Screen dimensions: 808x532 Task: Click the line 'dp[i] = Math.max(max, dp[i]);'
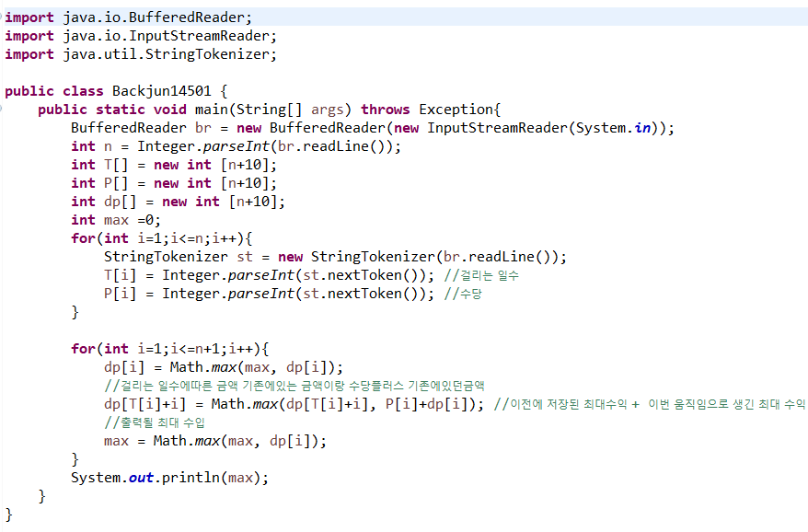point(224,367)
